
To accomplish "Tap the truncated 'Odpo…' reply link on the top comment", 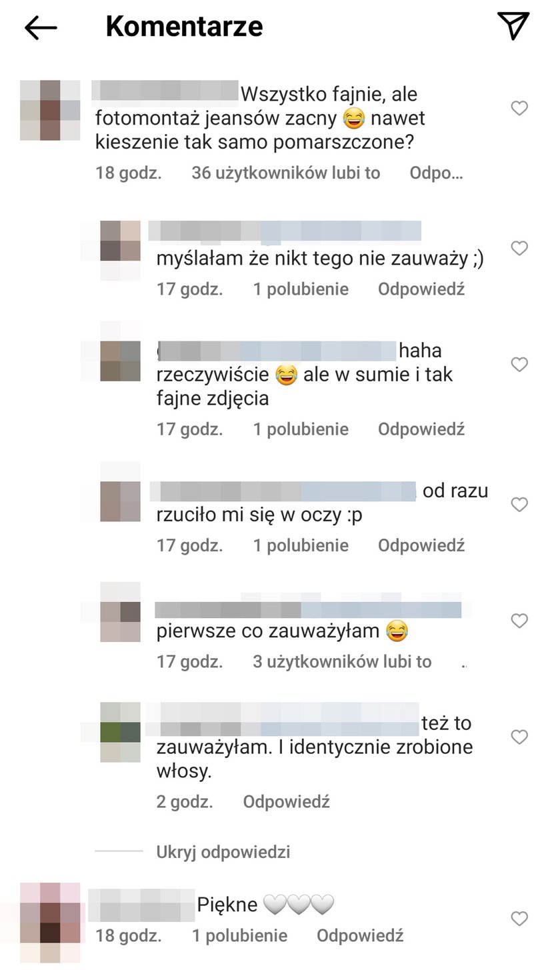I will (x=436, y=173).
